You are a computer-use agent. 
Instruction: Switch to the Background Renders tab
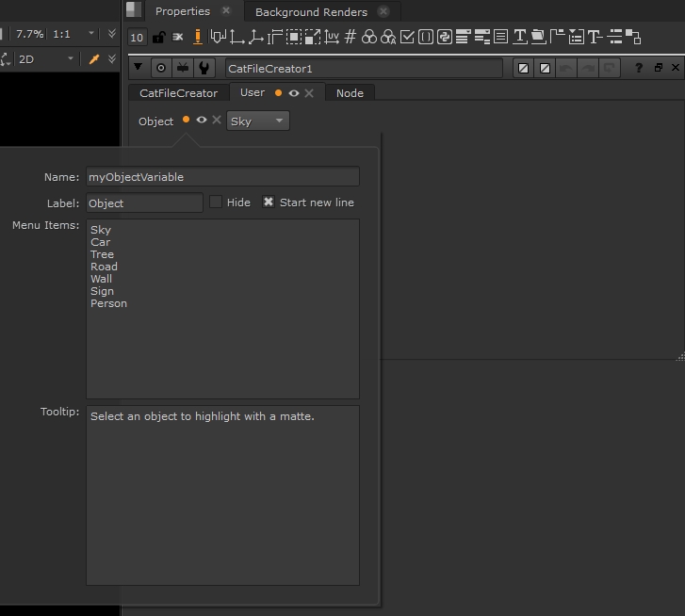[x=311, y=12]
